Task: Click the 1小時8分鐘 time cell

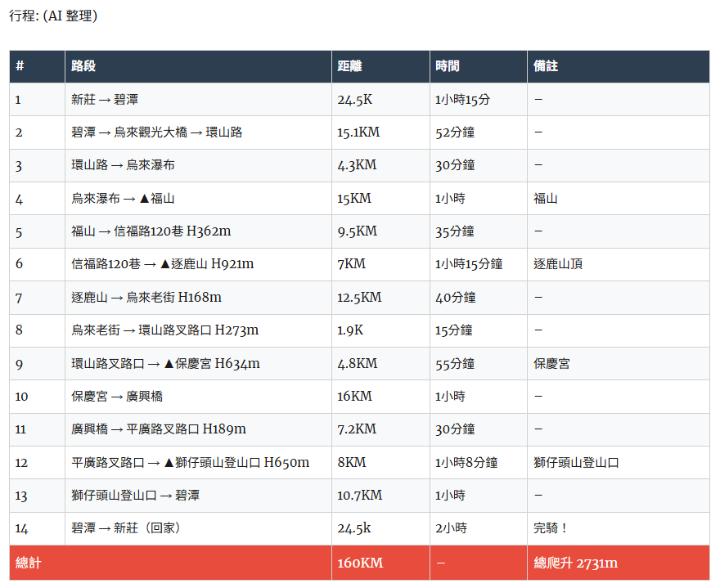Action: [x=466, y=463]
